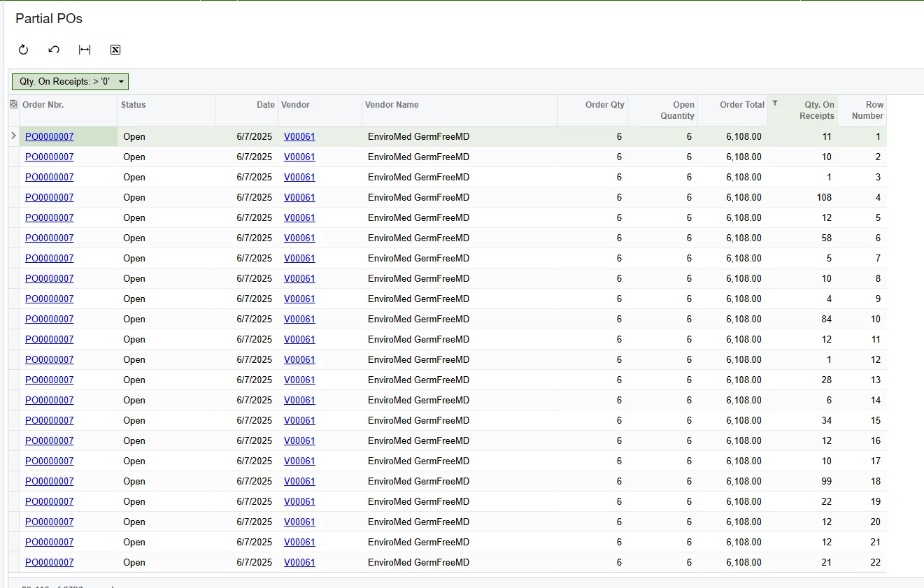
Task: Click the Export to Excel icon
Action: [x=115, y=50]
